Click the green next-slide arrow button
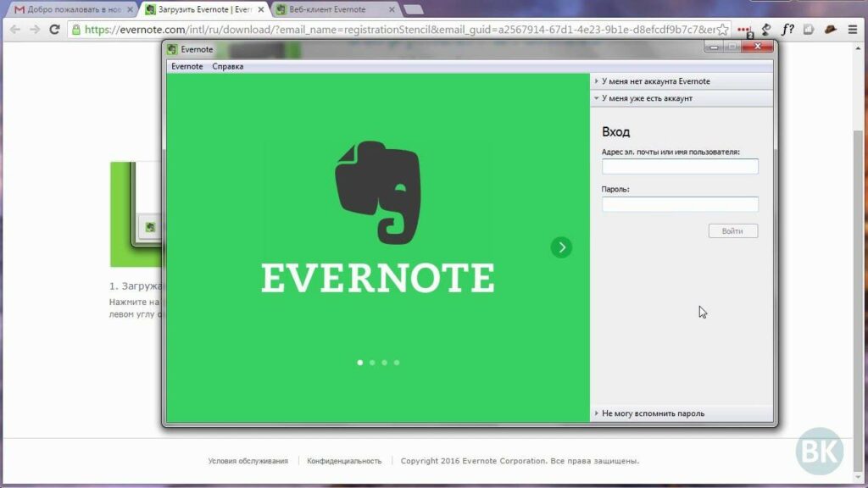 click(561, 247)
